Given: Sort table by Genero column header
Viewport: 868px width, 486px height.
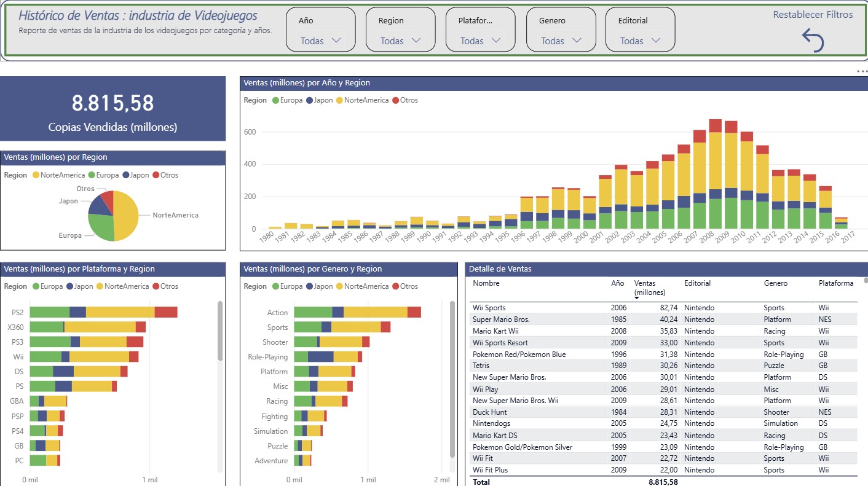Looking at the screenshot, I should coord(775,283).
